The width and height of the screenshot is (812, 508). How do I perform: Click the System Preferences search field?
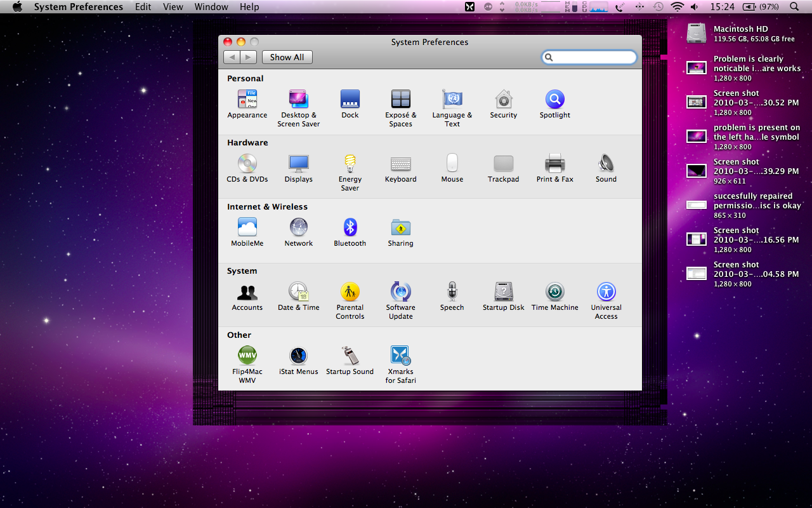coord(589,57)
